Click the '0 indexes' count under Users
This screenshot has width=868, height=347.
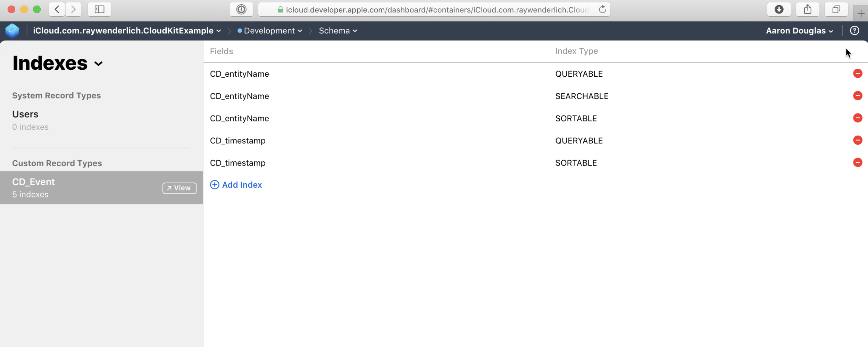[31, 127]
